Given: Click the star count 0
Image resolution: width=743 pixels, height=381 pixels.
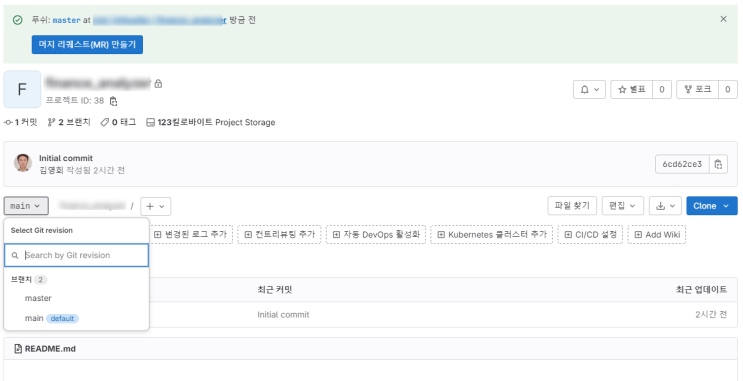Looking at the screenshot, I should click(662, 89).
